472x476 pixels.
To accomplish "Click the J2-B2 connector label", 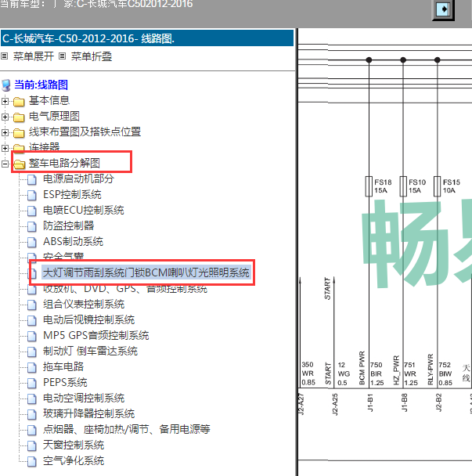I will tap(438, 402).
